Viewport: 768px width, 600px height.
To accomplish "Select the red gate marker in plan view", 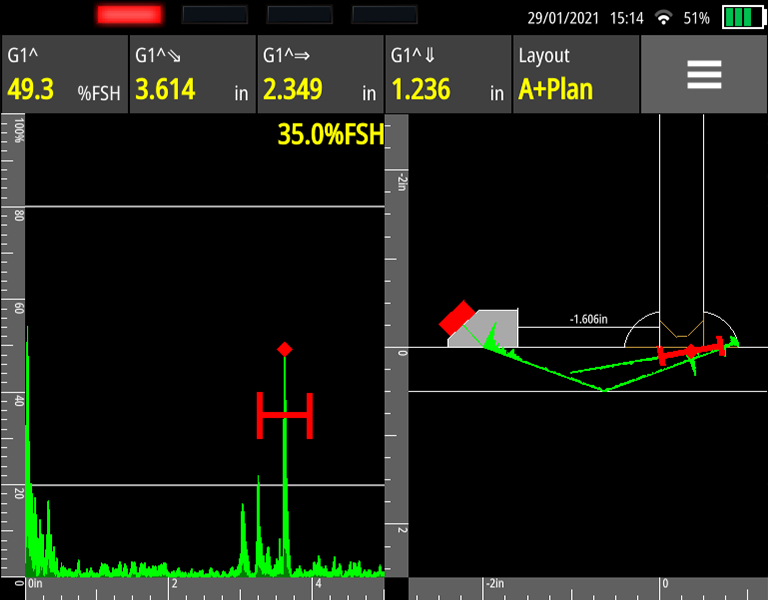I will [x=690, y=351].
